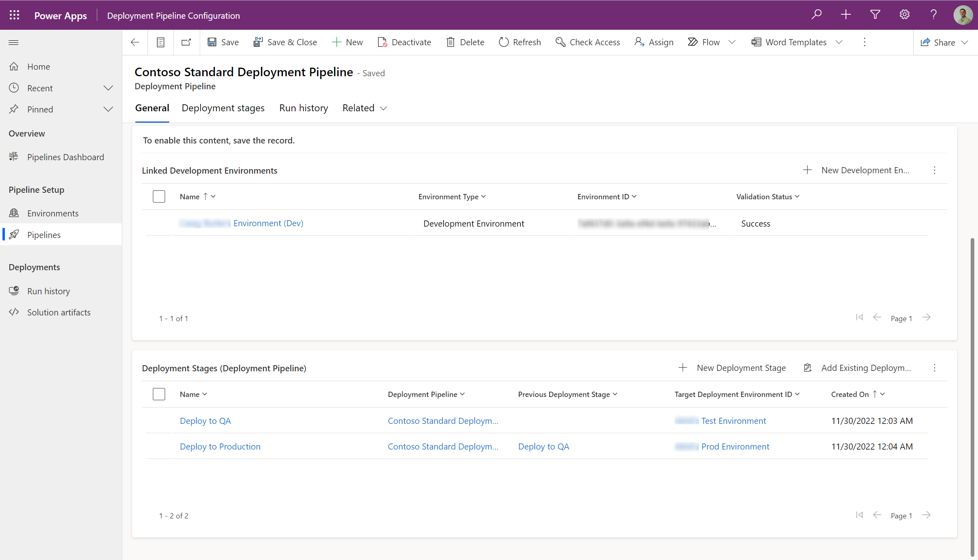Click the search magnifier icon in header
978x560 pixels.
tap(816, 15)
